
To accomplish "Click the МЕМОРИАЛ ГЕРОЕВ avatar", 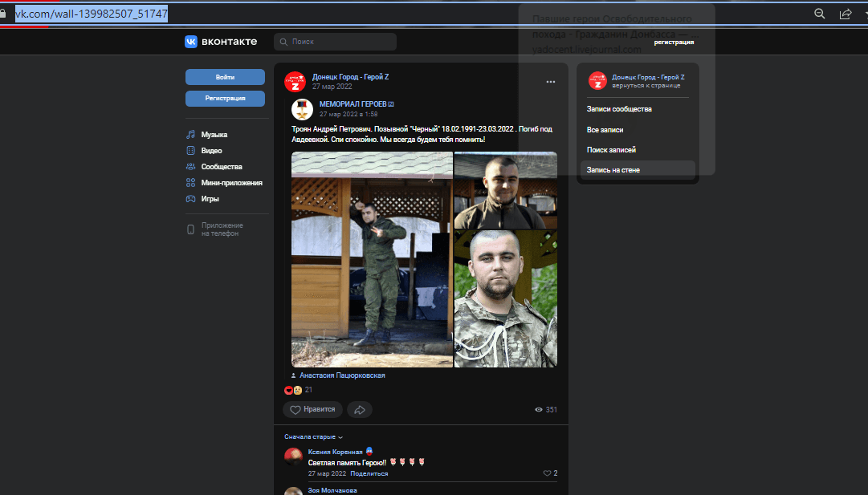I will [x=302, y=109].
